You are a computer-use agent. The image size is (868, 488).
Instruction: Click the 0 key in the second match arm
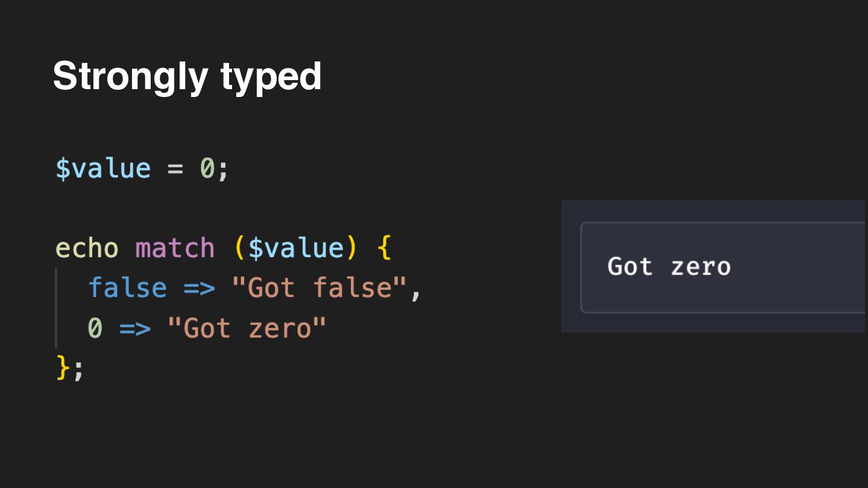pyautogui.click(x=95, y=328)
